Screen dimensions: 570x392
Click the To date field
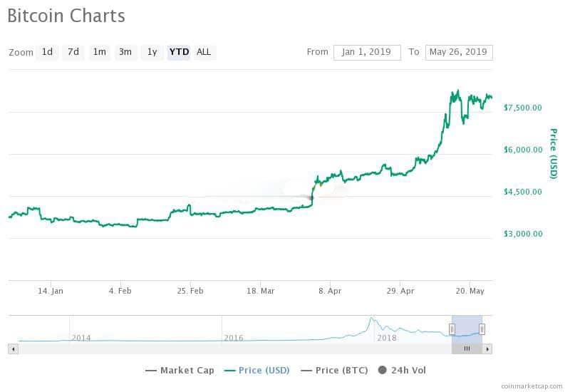458,52
